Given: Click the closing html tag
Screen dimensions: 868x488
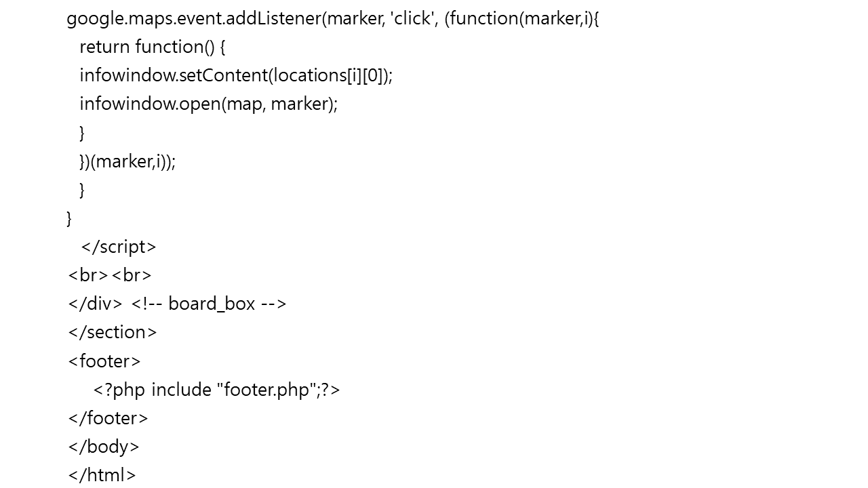Looking at the screenshot, I should point(102,476).
